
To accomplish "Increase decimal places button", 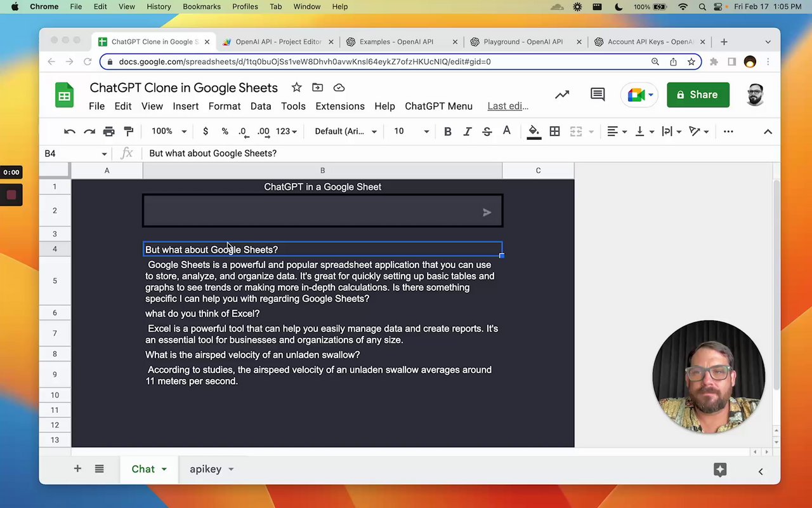I will [263, 131].
